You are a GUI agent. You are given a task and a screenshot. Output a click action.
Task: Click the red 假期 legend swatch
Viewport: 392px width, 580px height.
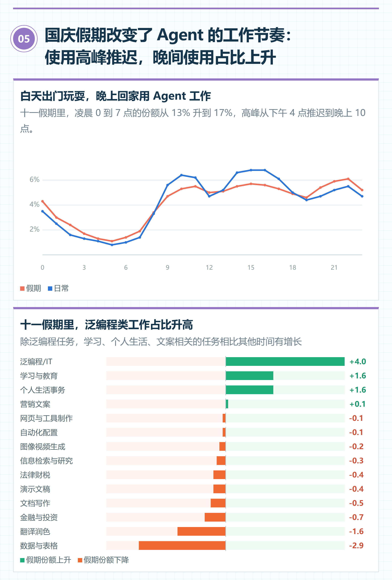(22, 289)
